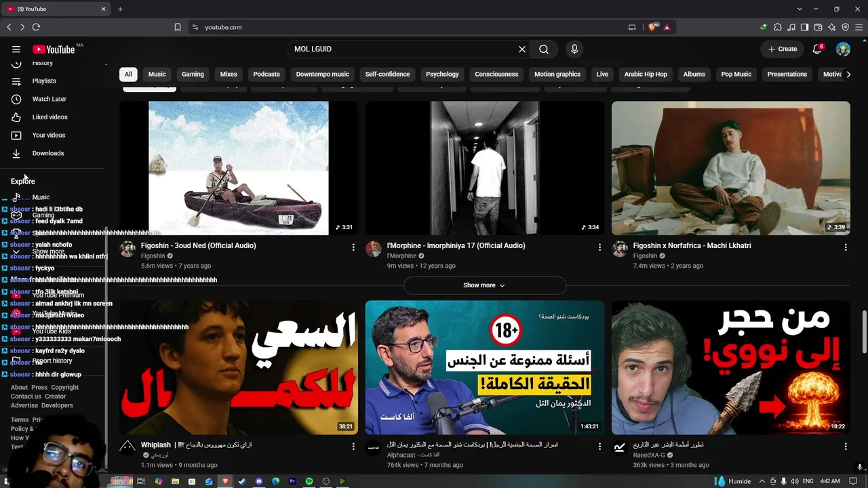Click the browser address bar URL
Image resolution: width=868 pixels, height=488 pixels.
pyautogui.click(x=223, y=27)
